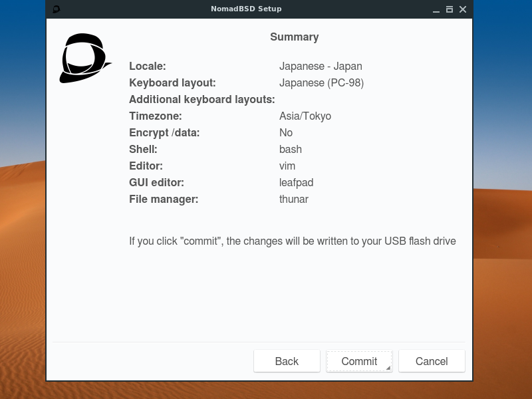Maximize the NomadBSD Setup window
The height and width of the screenshot is (399, 532).
(x=450, y=9)
